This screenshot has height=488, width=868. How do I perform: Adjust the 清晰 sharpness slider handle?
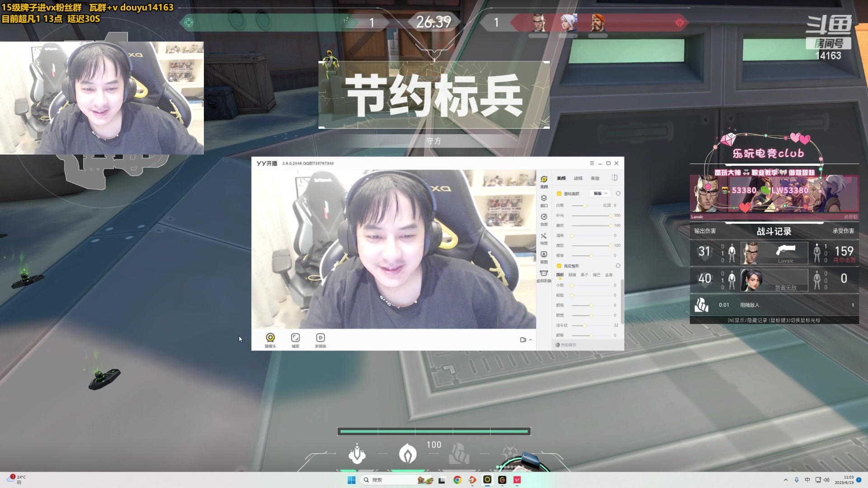point(572,235)
